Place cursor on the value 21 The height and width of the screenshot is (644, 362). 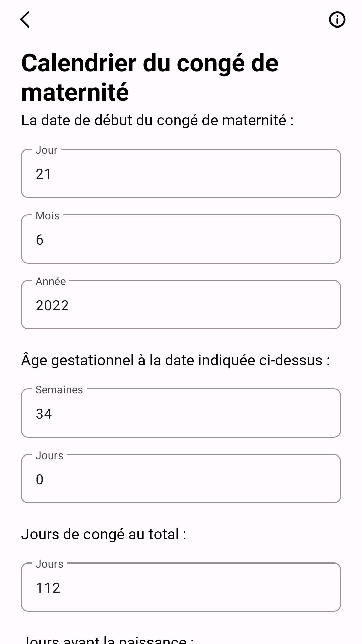click(x=44, y=174)
